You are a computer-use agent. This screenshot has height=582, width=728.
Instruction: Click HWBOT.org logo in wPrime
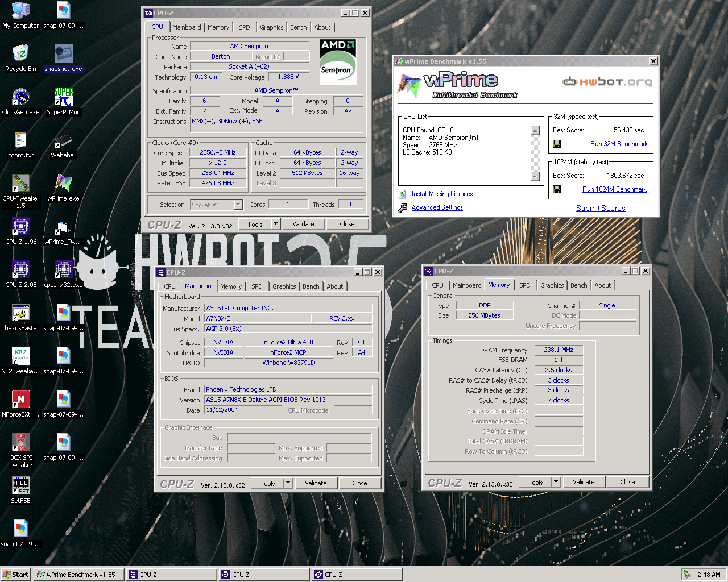pyautogui.click(x=607, y=81)
